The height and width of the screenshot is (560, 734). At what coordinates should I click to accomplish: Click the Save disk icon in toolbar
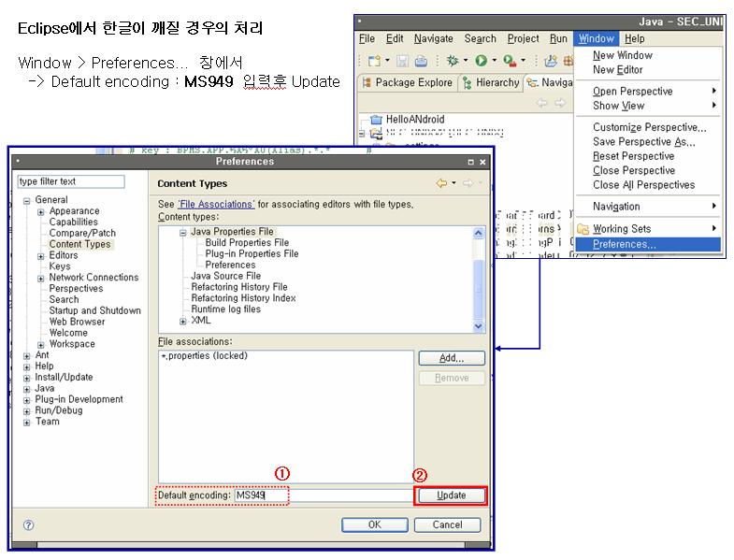(x=403, y=61)
